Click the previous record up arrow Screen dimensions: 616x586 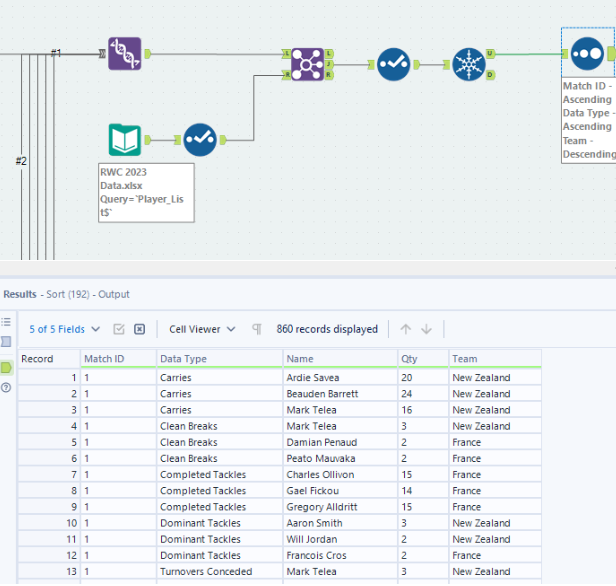point(405,329)
